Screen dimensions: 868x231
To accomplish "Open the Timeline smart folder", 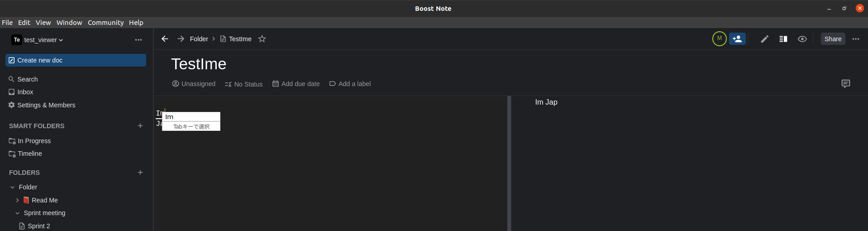I will [25, 154].
